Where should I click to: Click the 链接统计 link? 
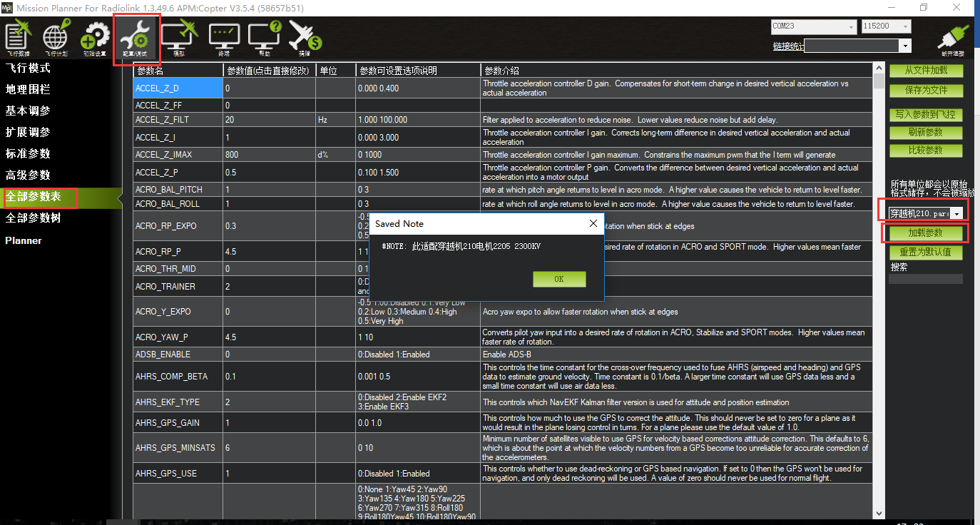pos(788,46)
